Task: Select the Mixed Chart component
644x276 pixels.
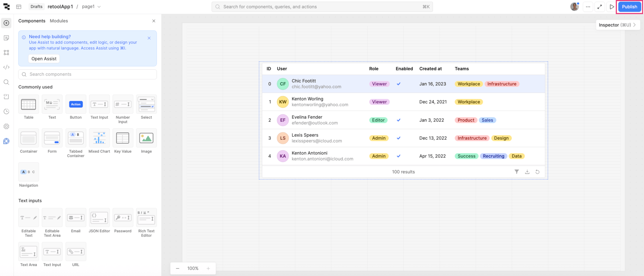Action: (99, 138)
